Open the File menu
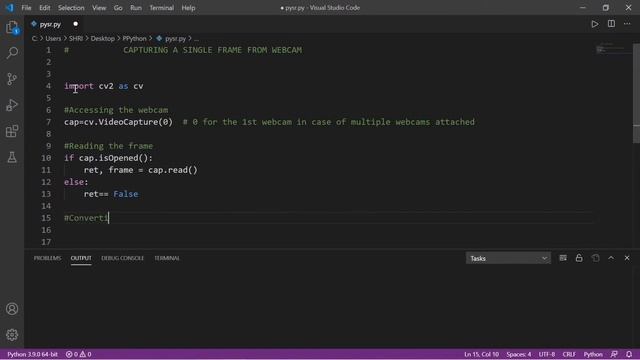 (x=26, y=8)
